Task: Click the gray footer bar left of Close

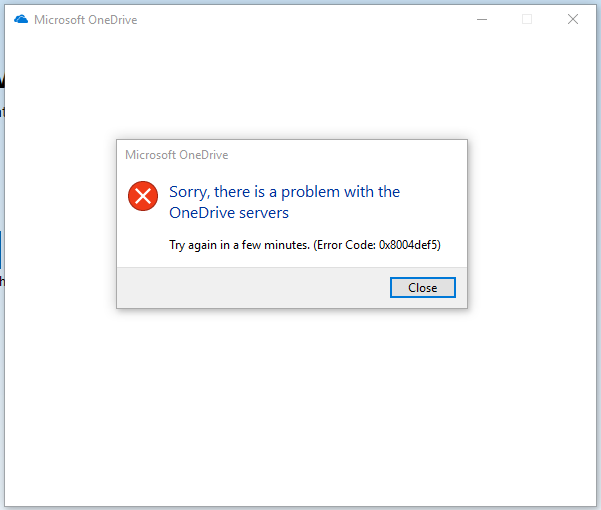Action: [x=253, y=287]
